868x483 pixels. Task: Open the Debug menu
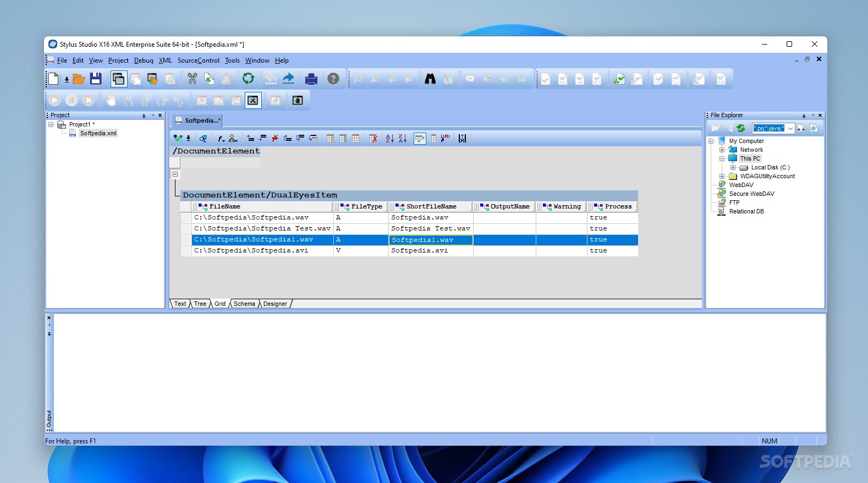(x=144, y=61)
